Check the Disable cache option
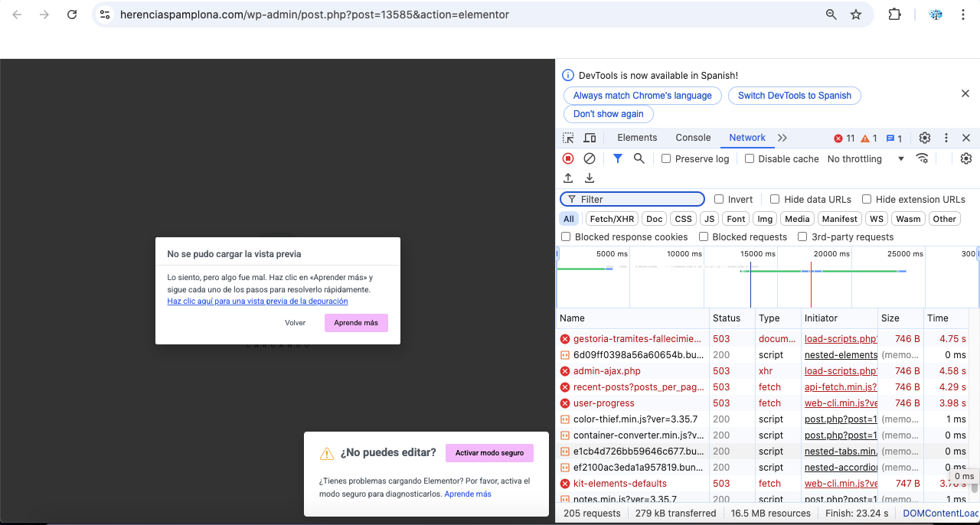The height and width of the screenshot is (525, 980). pyautogui.click(x=750, y=159)
